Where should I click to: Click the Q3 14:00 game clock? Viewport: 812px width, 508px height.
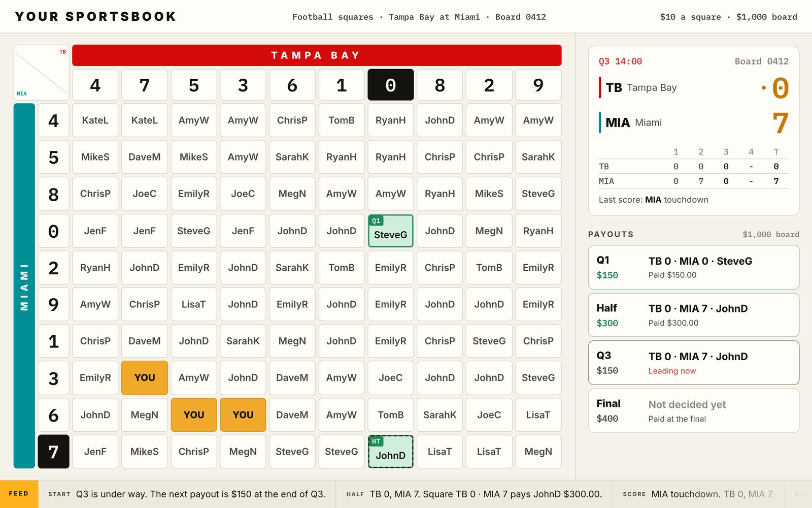coord(620,61)
